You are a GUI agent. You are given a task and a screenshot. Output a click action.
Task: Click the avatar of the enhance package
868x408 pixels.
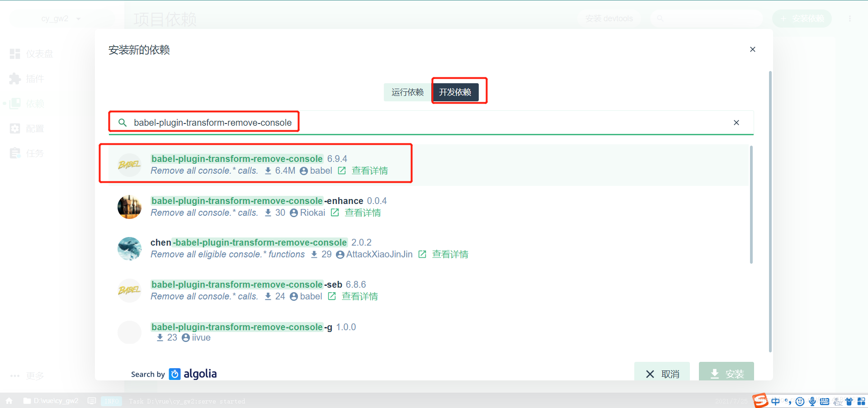click(x=129, y=207)
